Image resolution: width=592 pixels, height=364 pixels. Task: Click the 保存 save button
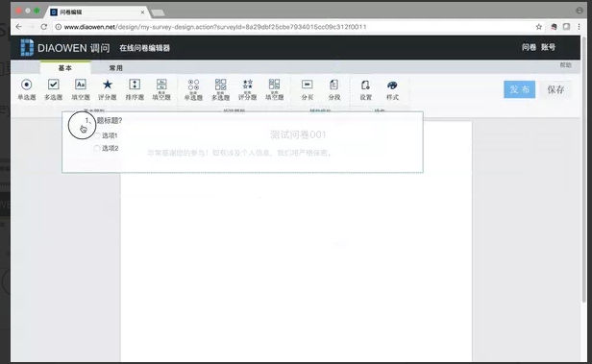pos(555,89)
